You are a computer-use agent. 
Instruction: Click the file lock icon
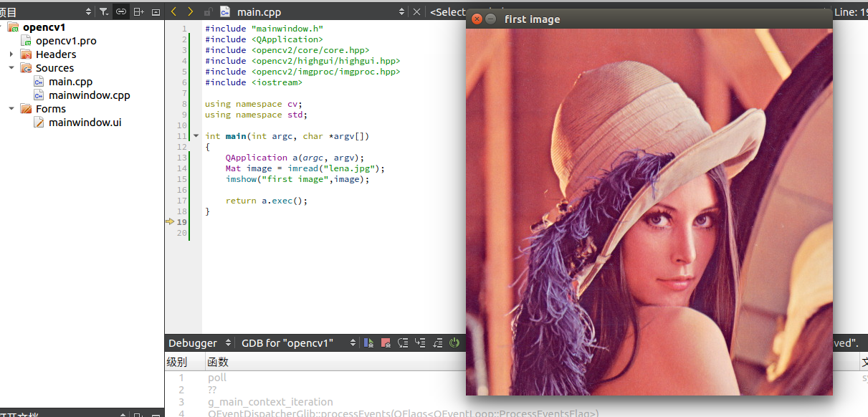(208, 12)
